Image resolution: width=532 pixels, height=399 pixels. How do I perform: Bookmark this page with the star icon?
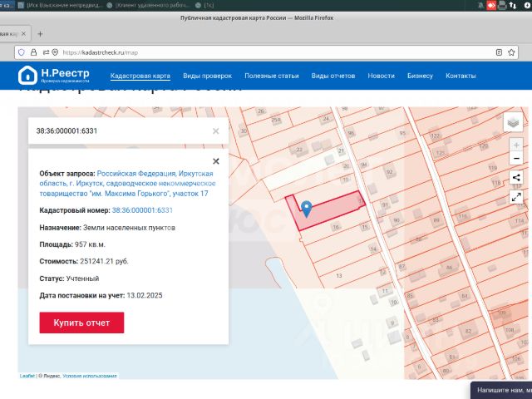pyautogui.click(x=511, y=52)
